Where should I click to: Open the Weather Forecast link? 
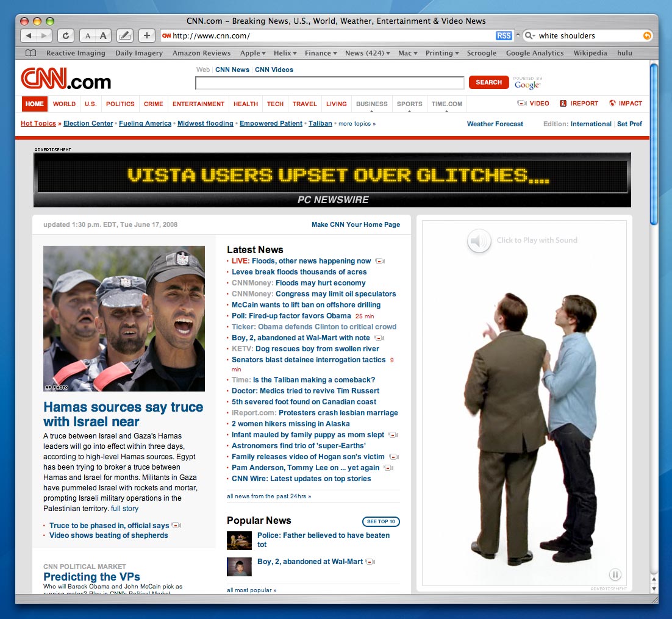tap(495, 124)
